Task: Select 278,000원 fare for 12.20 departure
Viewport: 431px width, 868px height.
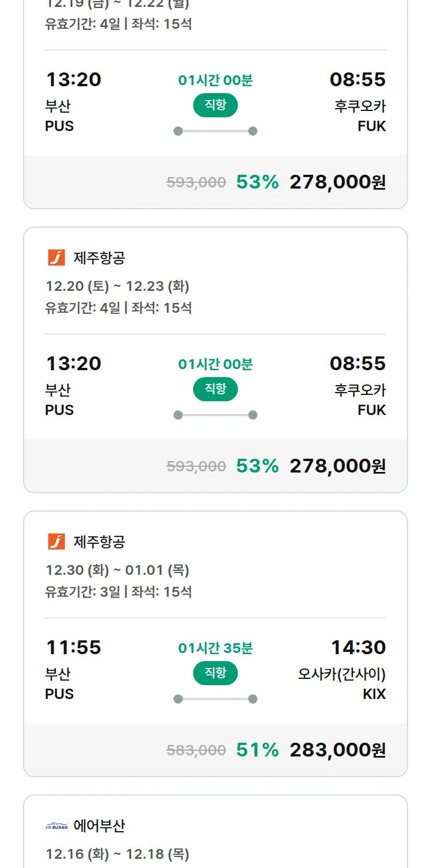Action: point(337,466)
